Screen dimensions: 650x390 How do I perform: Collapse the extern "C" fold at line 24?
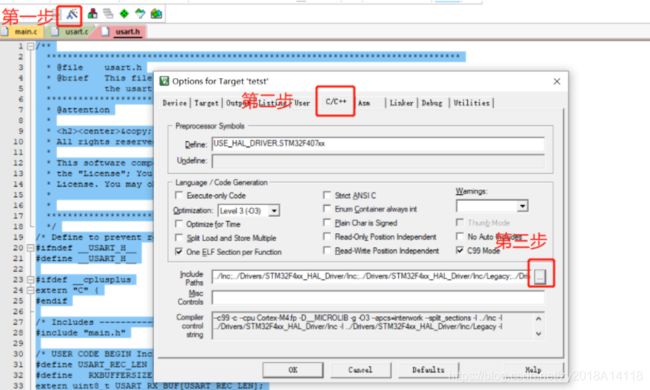pyautogui.click(x=30, y=291)
